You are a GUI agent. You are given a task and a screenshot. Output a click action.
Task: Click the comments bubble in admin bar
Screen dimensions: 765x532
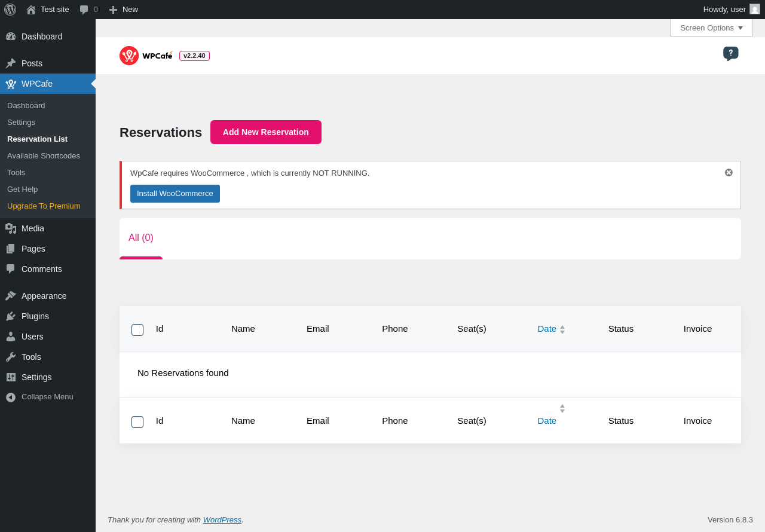[x=84, y=10]
